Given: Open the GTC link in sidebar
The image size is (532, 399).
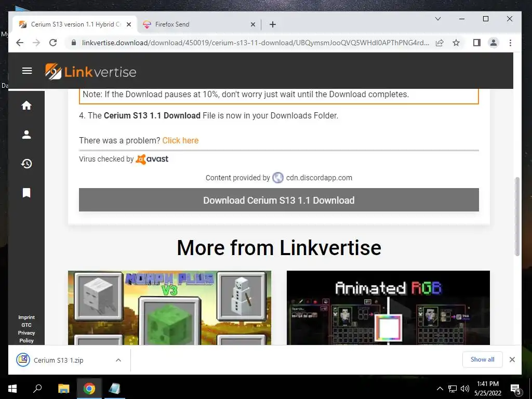Looking at the screenshot, I should [x=26, y=325].
